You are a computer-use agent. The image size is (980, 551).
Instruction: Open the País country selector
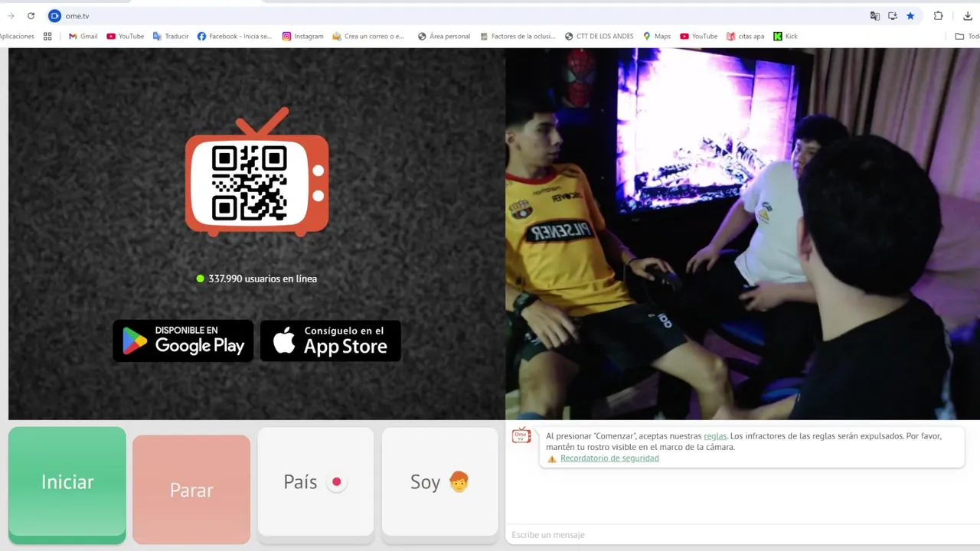(315, 481)
